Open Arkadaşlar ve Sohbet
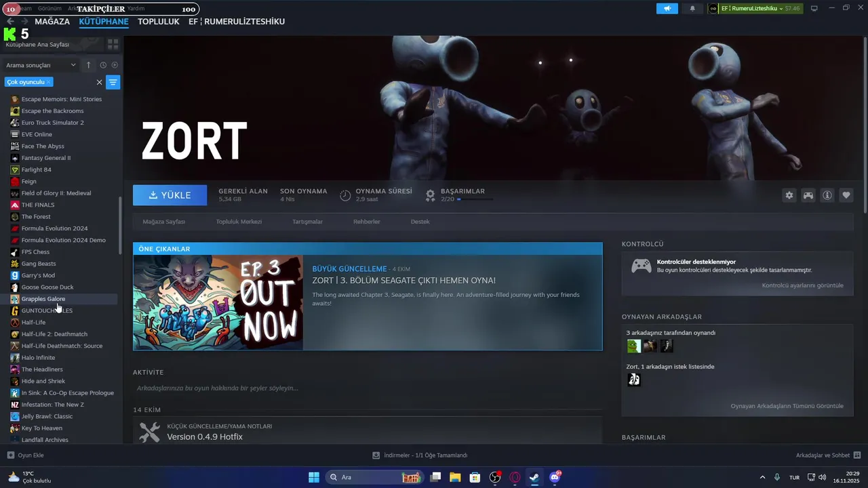Image resolution: width=868 pixels, height=488 pixels. (x=828, y=455)
